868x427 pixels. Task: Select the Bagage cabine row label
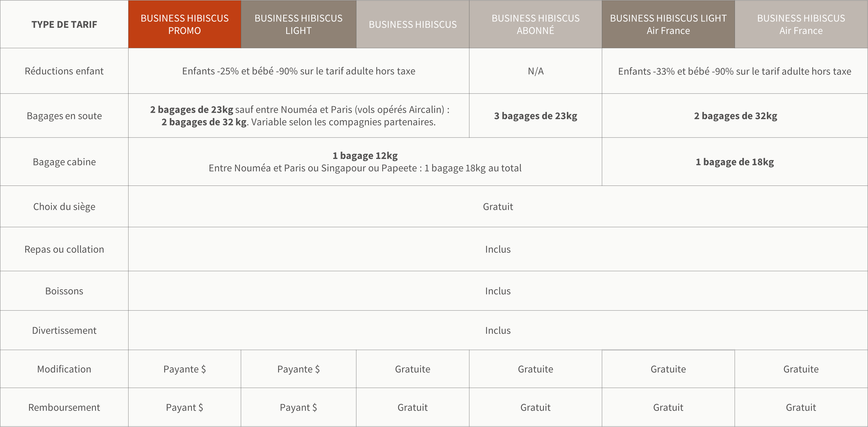pos(64,162)
